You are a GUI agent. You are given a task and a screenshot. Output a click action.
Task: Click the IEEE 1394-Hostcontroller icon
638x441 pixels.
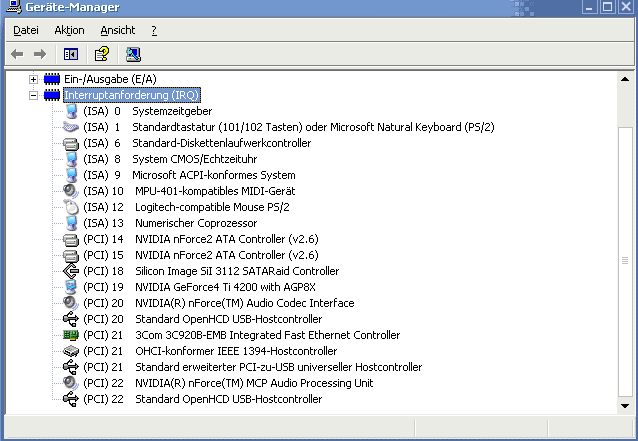pos(71,351)
